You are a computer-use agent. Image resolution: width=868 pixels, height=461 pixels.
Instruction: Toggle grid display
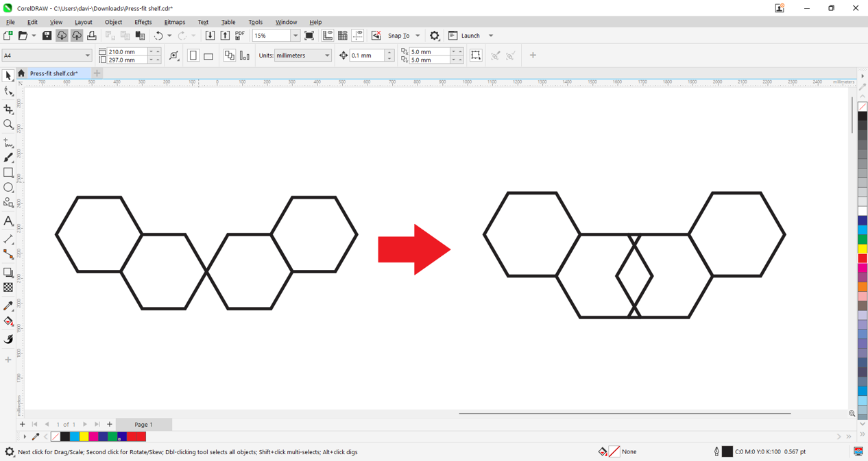click(x=343, y=36)
